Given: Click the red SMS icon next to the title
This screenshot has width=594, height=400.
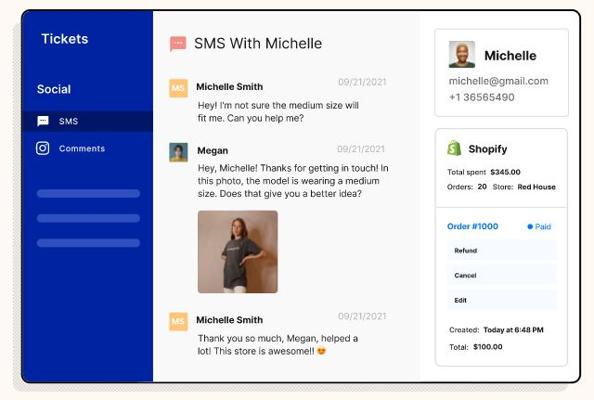Looking at the screenshot, I should click(178, 44).
